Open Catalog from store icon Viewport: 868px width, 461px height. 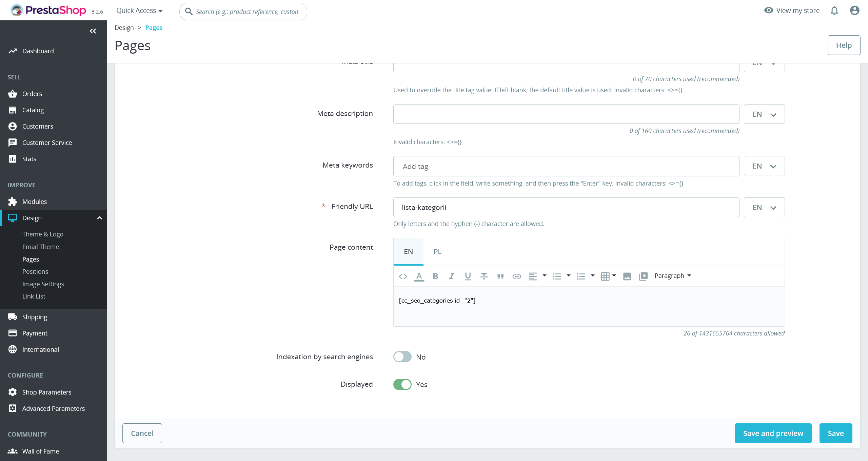tap(13, 110)
